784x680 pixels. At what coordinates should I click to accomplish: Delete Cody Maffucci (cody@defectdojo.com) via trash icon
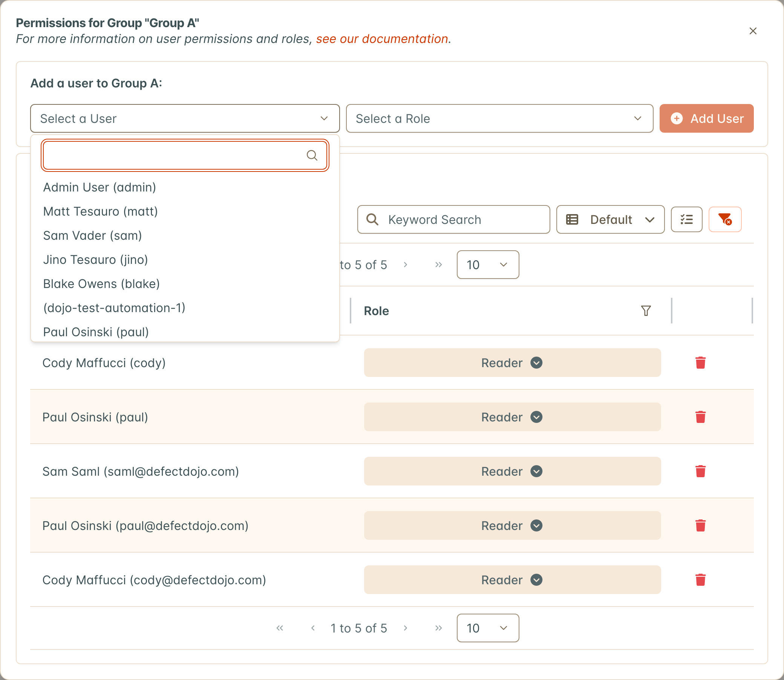700,579
